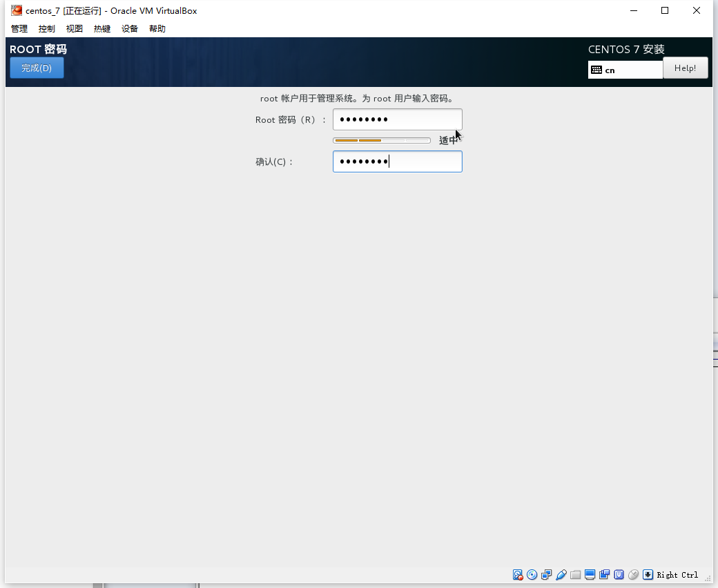Click the 适中 strength label

pyautogui.click(x=448, y=141)
